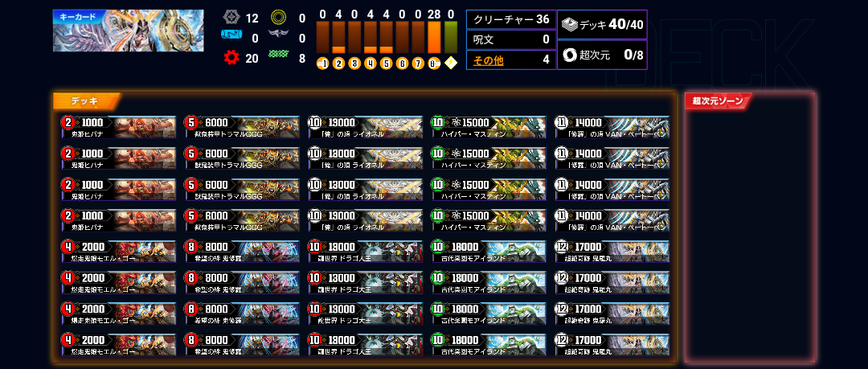Viewport: 868px width, 369px height.
Task: Click the deck stack icon beside デッキ 40/40
Action: coord(570,24)
